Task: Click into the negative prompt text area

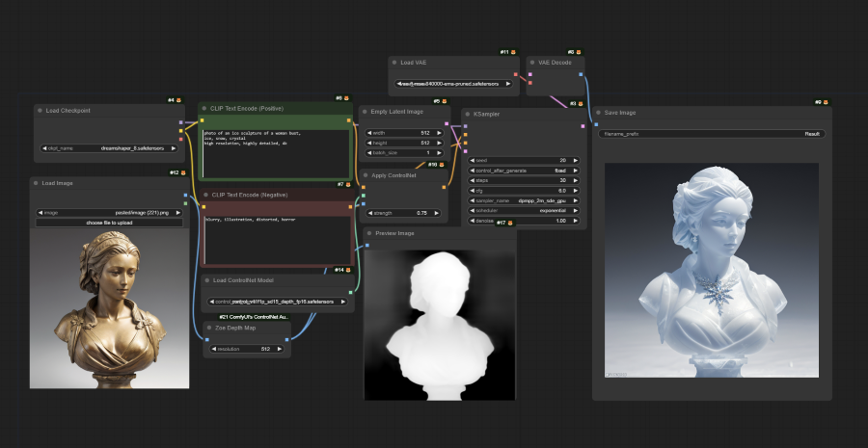Action: point(278,239)
